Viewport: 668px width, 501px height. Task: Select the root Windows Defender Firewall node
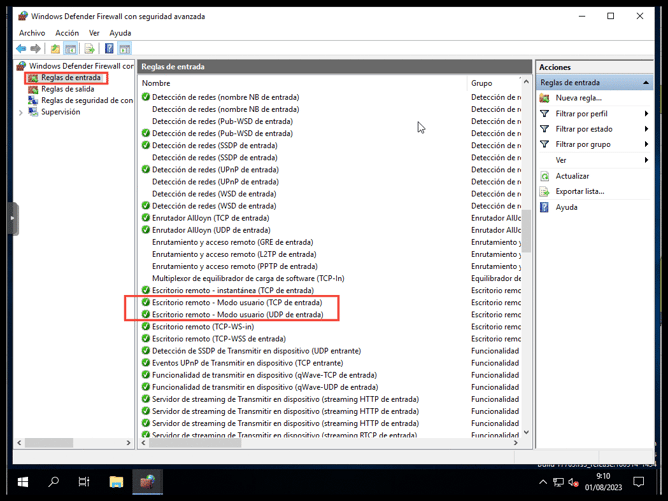click(81, 66)
